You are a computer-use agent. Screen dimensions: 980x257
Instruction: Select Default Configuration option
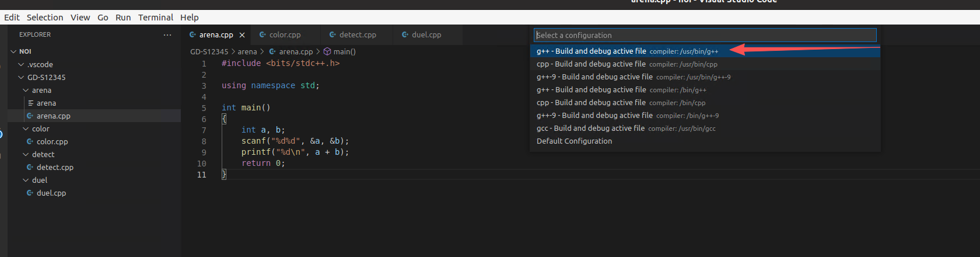(x=574, y=141)
